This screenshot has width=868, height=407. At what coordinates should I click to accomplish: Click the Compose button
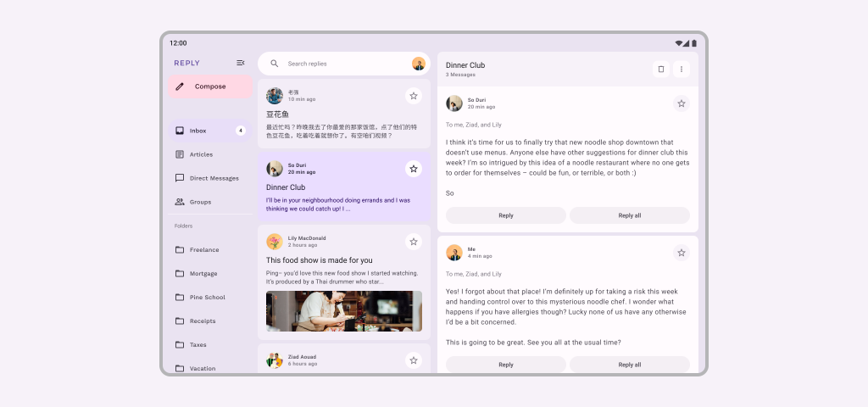210,86
